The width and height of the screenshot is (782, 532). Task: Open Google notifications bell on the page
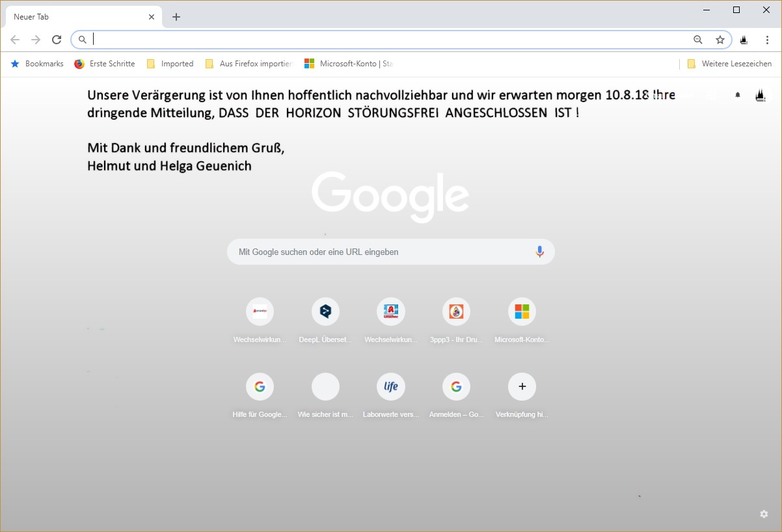click(x=738, y=96)
